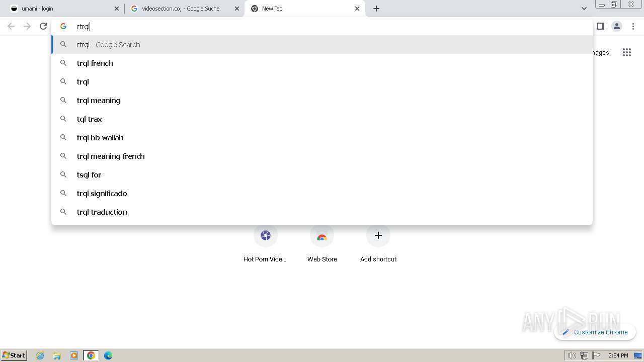The width and height of the screenshot is (644, 362).
Task: Choose suggestion 'trql meaning french'
Action: (322, 156)
